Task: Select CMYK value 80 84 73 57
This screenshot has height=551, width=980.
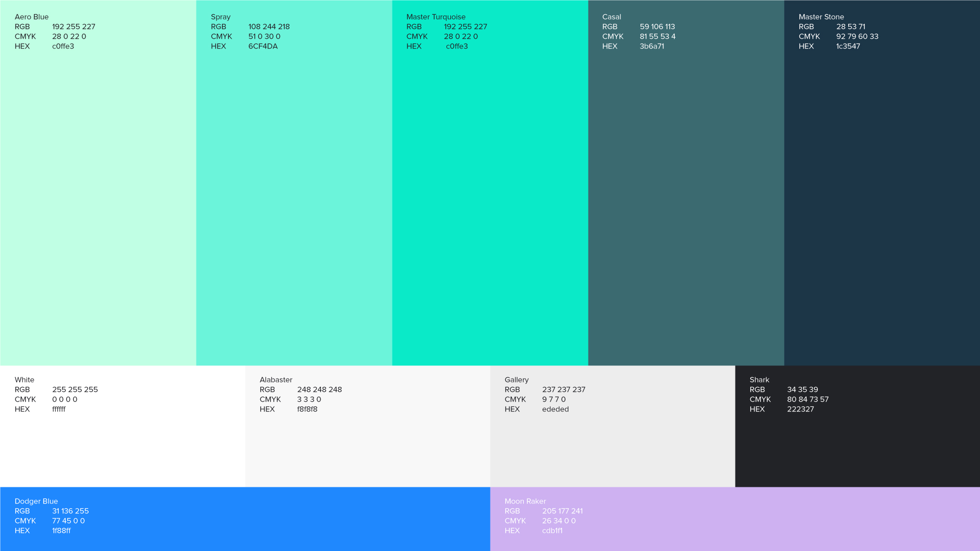Action: point(808,399)
